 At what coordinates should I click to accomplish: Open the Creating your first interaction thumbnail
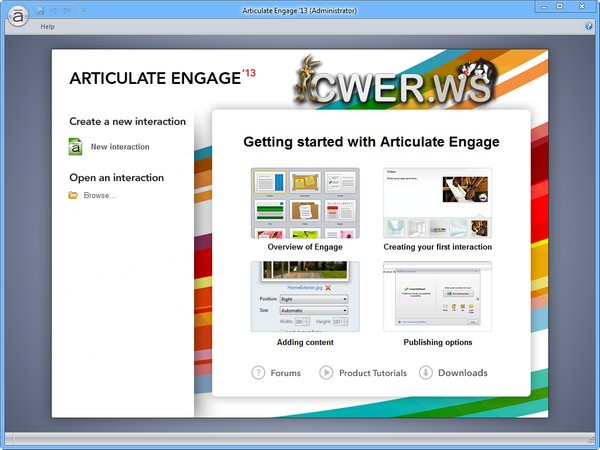pyautogui.click(x=437, y=203)
